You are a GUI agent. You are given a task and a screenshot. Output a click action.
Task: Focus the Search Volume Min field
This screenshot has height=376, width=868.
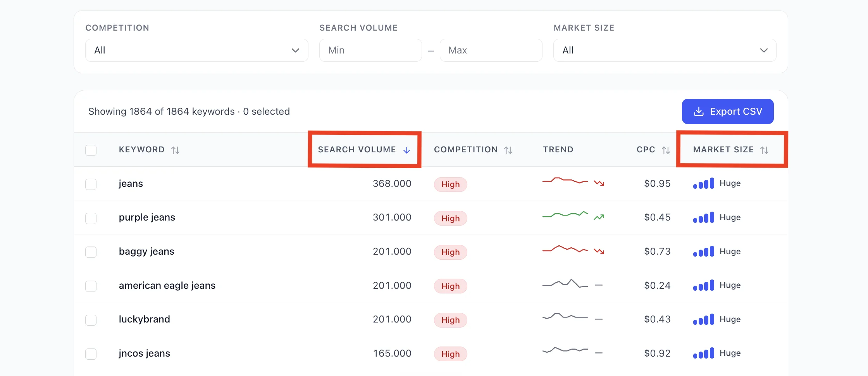point(370,50)
